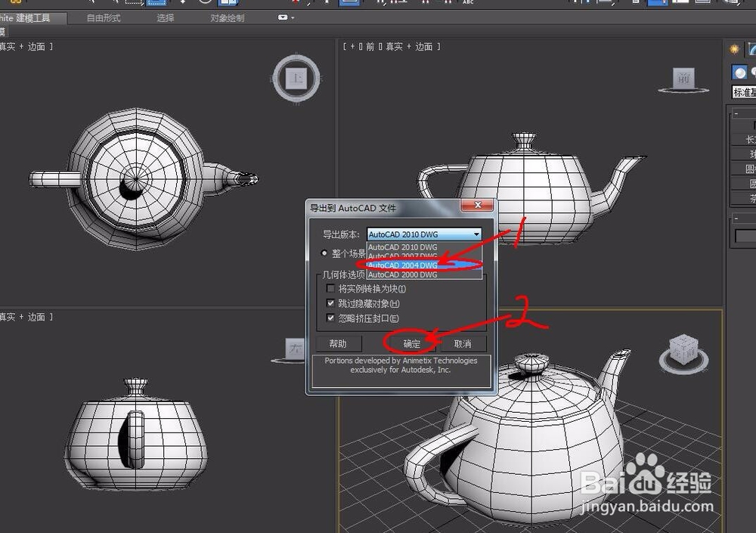Switch to the 对象绘制 ribbon tab
The width and height of the screenshot is (756, 533).
[x=227, y=18]
